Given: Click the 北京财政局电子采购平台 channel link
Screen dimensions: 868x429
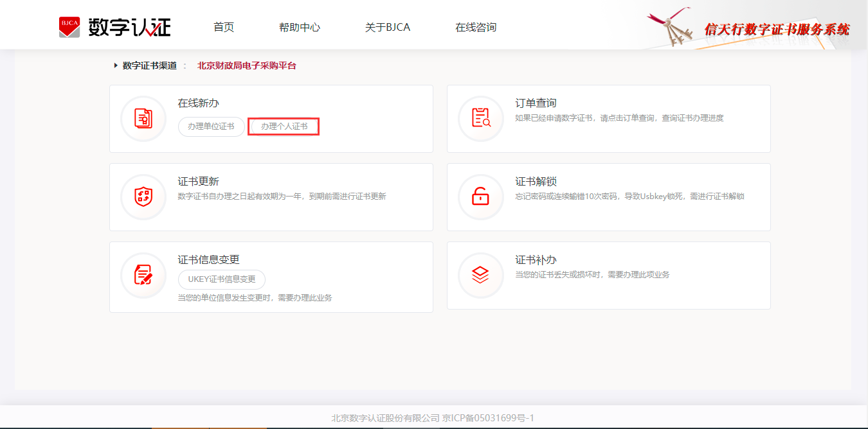Looking at the screenshot, I should (x=247, y=66).
